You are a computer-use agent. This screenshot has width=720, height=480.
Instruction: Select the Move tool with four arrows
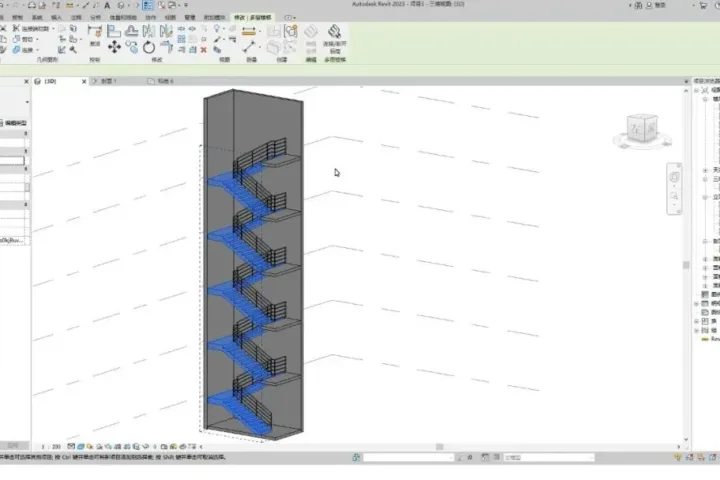click(x=114, y=47)
